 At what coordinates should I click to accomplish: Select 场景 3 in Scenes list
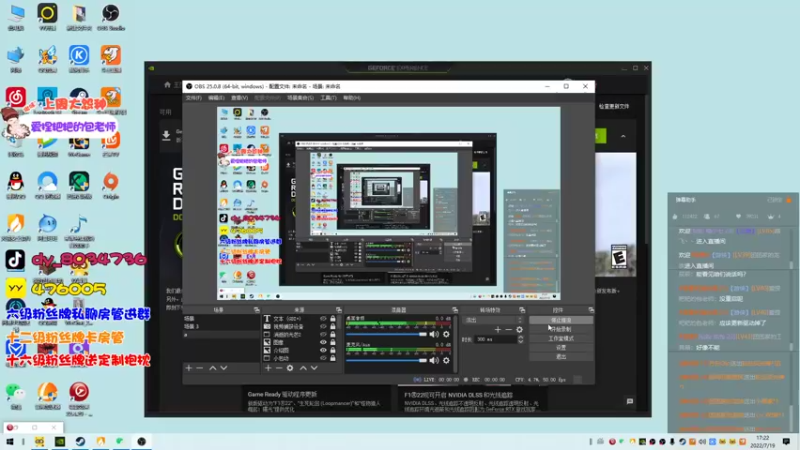pos(221,327)
